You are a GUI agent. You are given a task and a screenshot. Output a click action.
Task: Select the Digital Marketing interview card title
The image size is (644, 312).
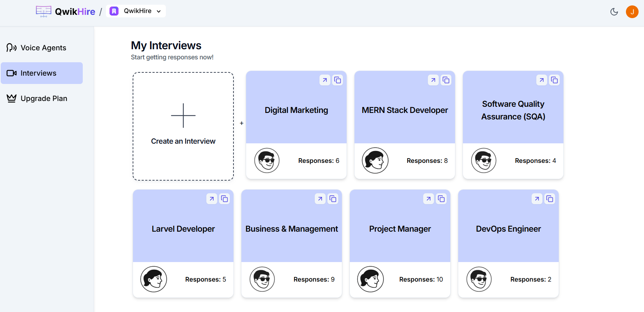(296, 110)
